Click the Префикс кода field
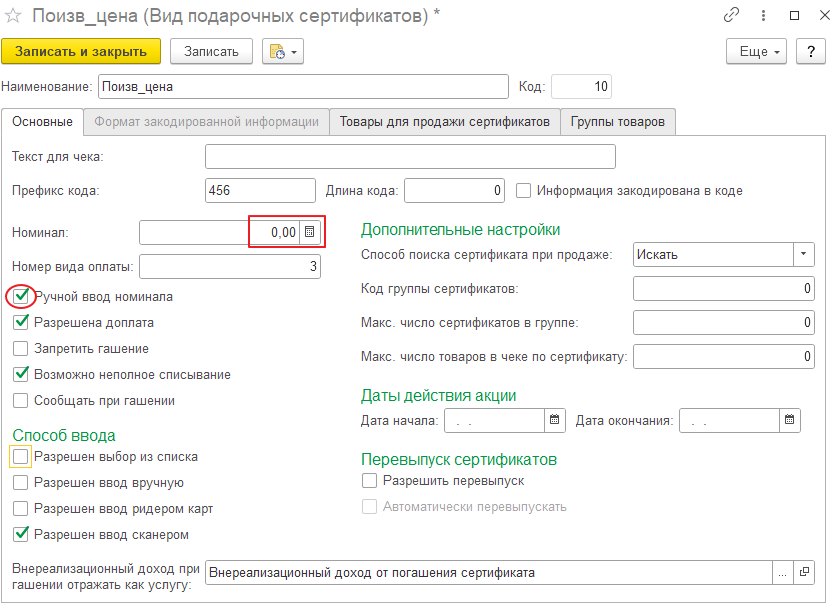Viewport: 834px width, 608px height. [260, 190]
